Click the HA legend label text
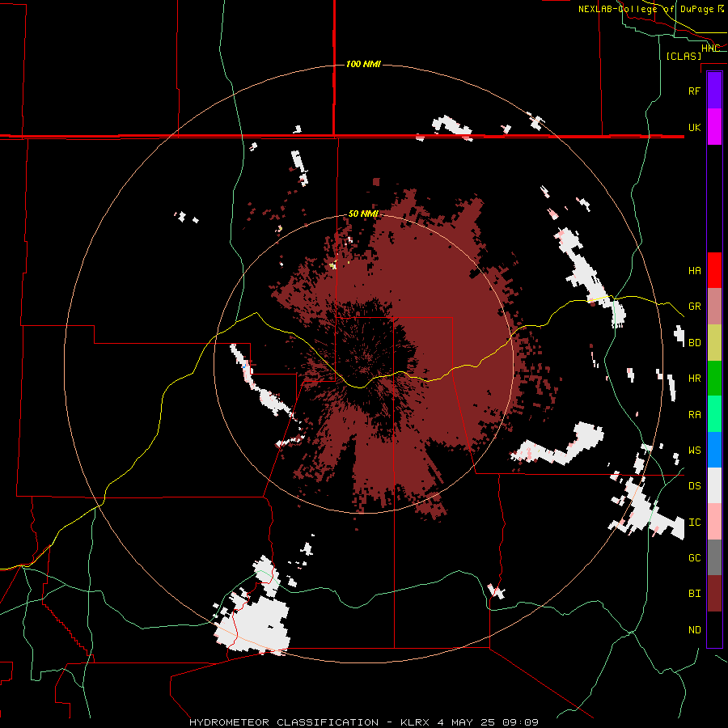This screenshot has width=728, height=728. pos(694,271)
